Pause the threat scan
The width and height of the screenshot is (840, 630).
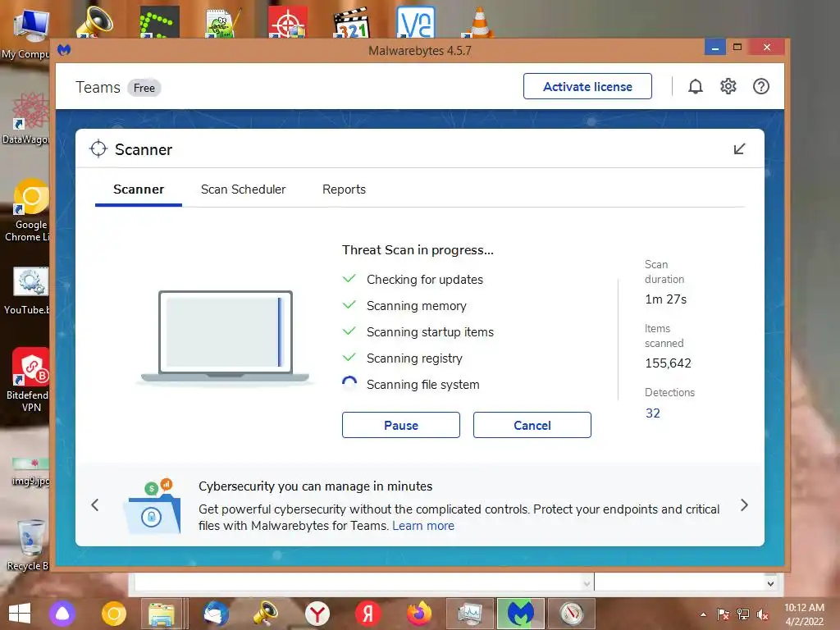(400, 425)
